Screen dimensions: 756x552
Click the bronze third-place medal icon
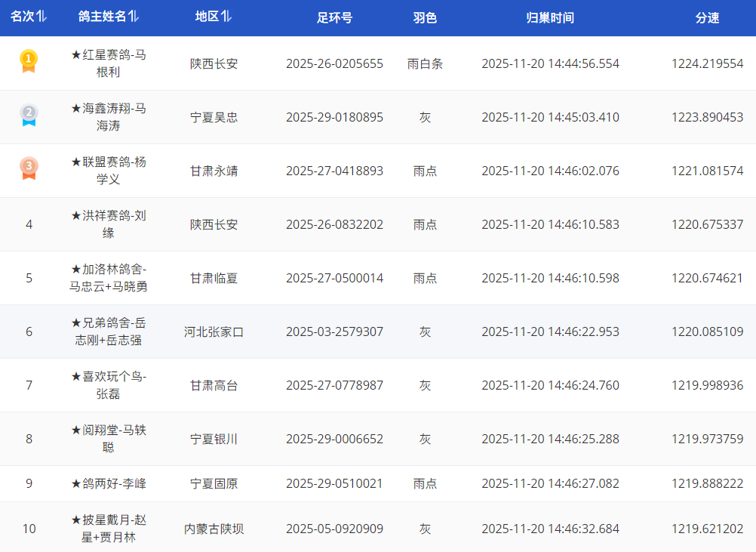(29, 168)
